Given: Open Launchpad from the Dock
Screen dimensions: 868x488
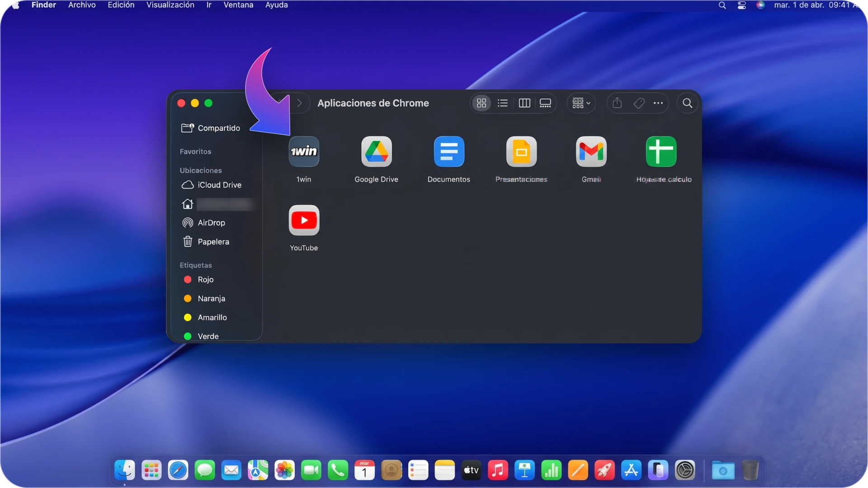Looking at the screenshot, I should [151, 470].
